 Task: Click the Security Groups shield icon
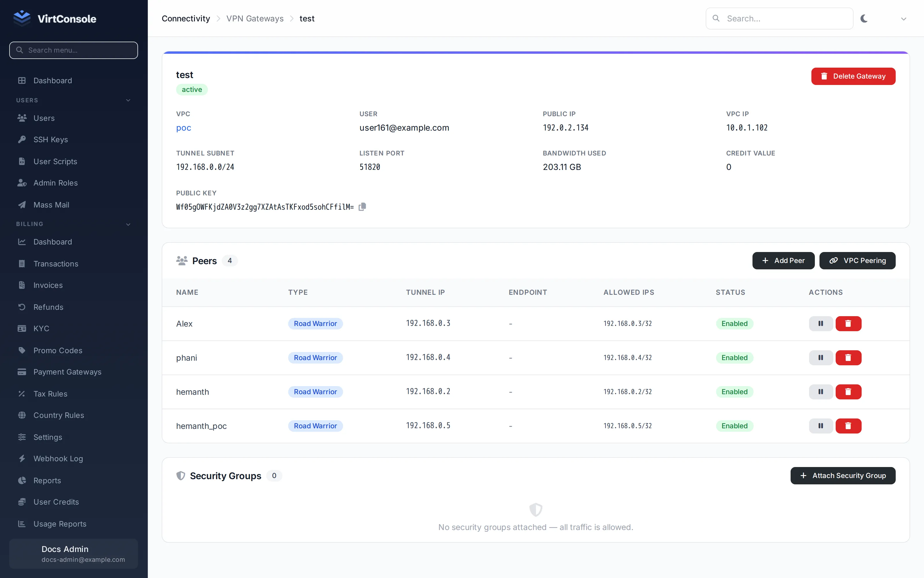click(180, 476)
